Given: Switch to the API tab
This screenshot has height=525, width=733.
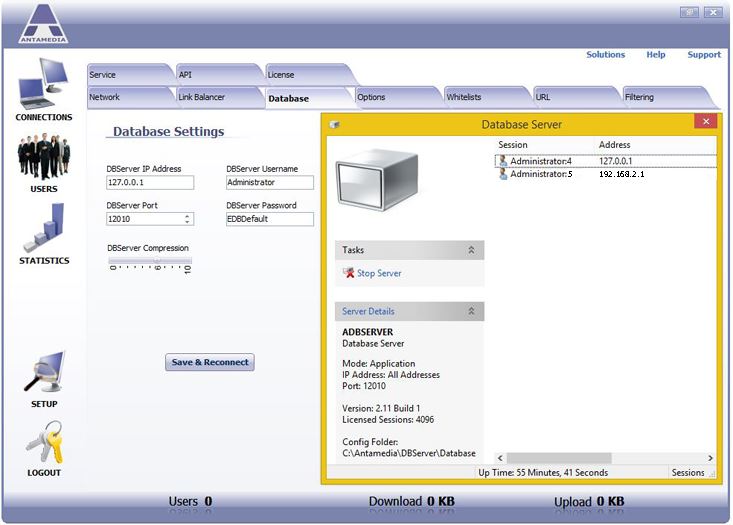Looking at the screenshot, I should tap(217, 75).
